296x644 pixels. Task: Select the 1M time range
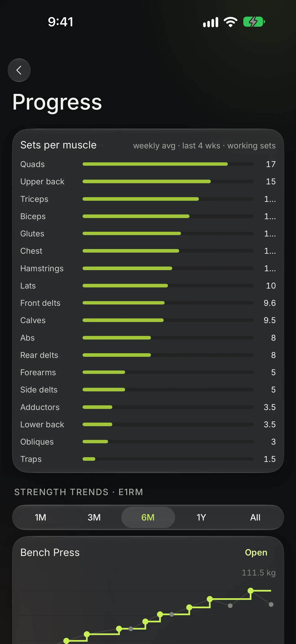tap(40, 517)
